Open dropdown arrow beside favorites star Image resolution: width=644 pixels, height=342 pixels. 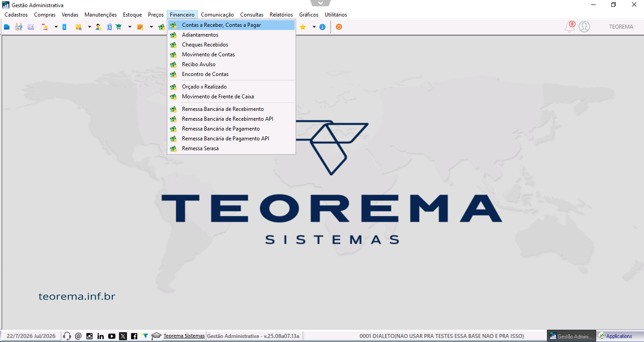314,27
